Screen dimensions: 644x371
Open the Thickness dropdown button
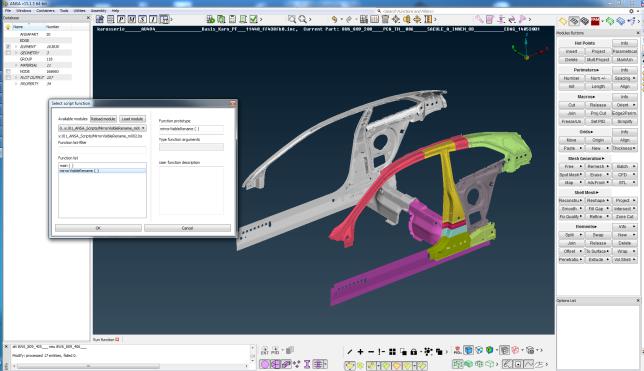pyautogui.click(x=625, y=148)
